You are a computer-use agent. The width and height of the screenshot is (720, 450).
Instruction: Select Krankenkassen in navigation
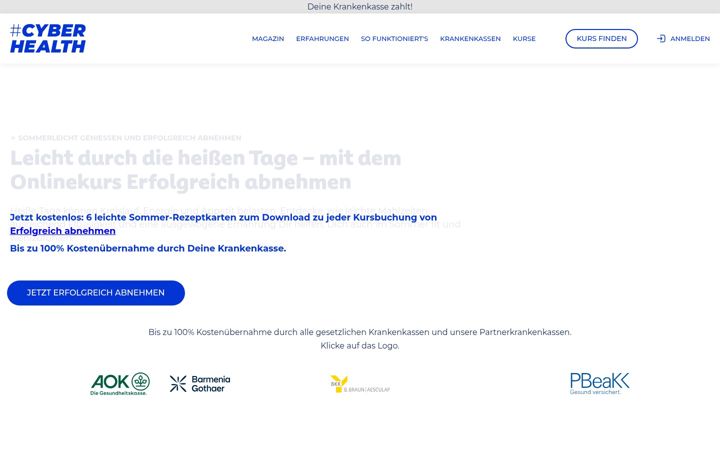(470, 39)
